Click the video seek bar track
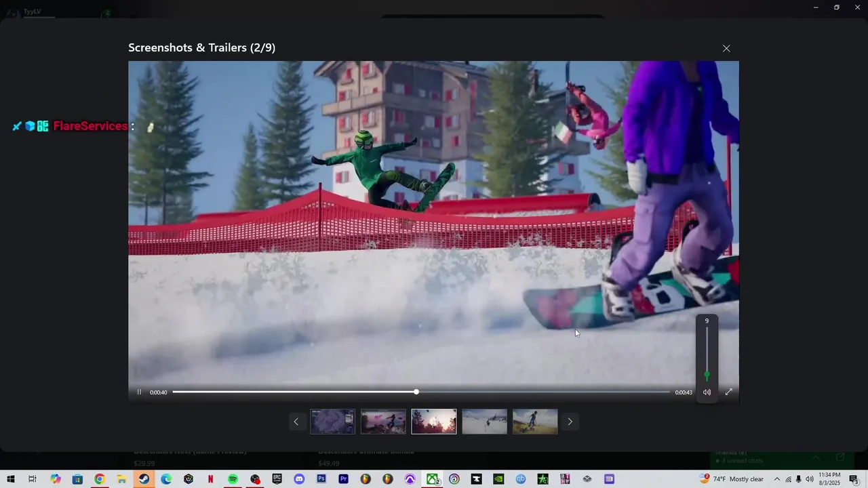Image resolution: width=868 pixels, height=488 pixels. click(421, 392)
